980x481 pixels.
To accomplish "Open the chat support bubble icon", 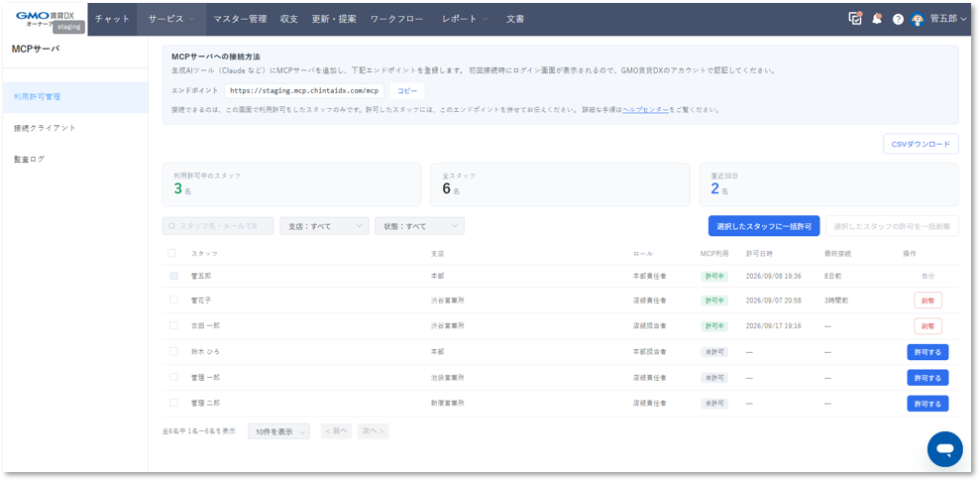I will pos(945,449).
